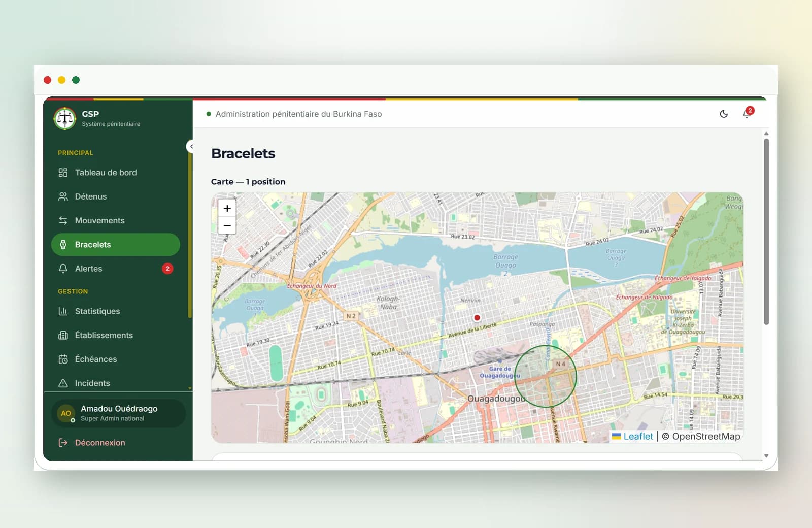
Task: Open the Échéances section
Action: tap(116, 359)
